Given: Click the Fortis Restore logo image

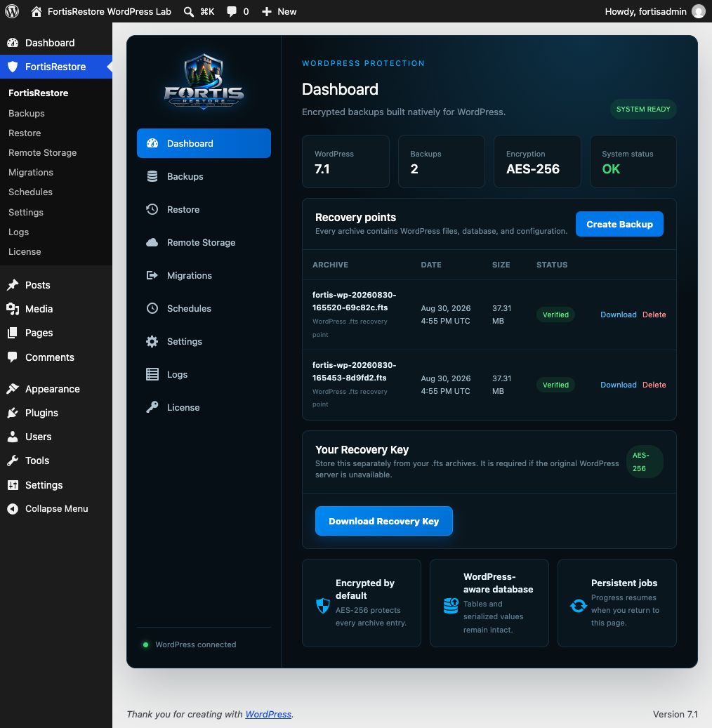Looking at the screenshot, I should point(204,81).
